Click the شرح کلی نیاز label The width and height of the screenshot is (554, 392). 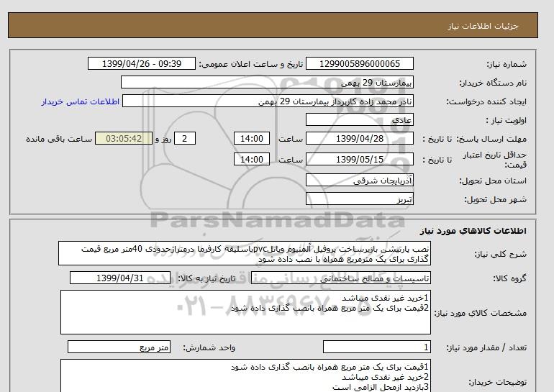(x=500, y=254)
